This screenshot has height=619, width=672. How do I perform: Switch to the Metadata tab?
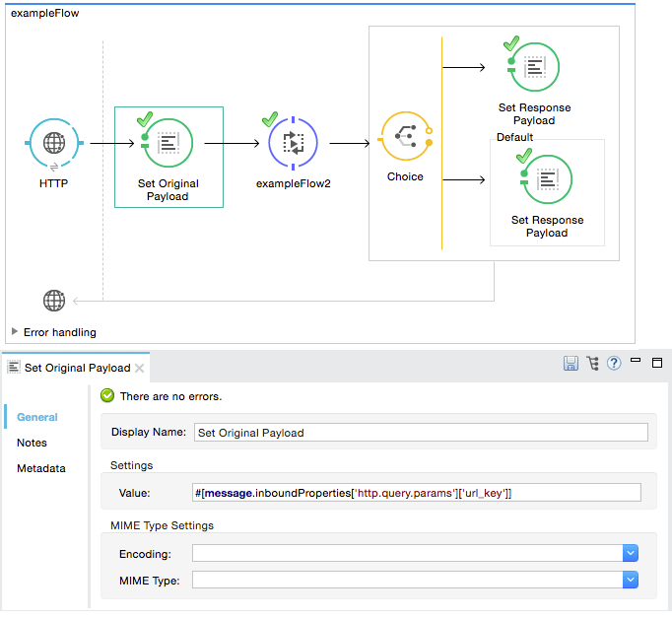41,468
